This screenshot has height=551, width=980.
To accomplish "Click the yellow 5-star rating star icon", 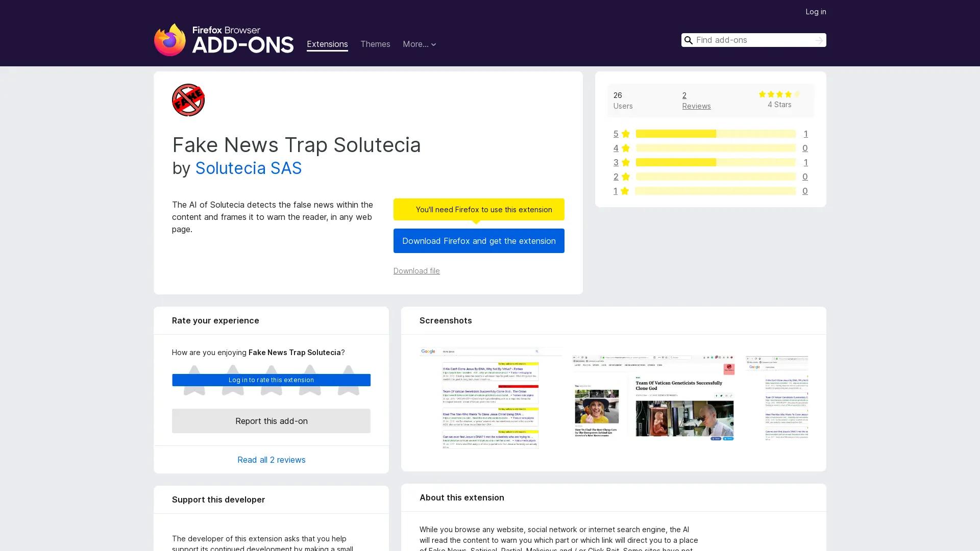I will click(625, 134).
